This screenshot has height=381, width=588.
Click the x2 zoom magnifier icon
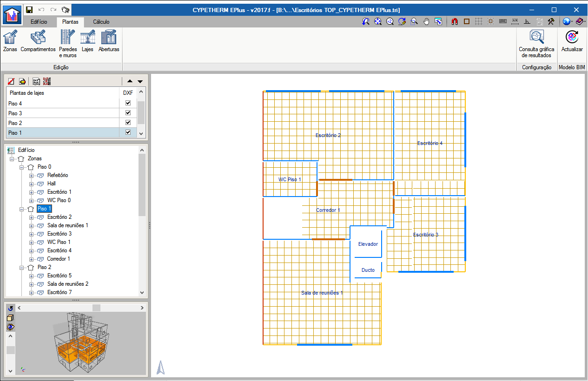tap(390, 21)
